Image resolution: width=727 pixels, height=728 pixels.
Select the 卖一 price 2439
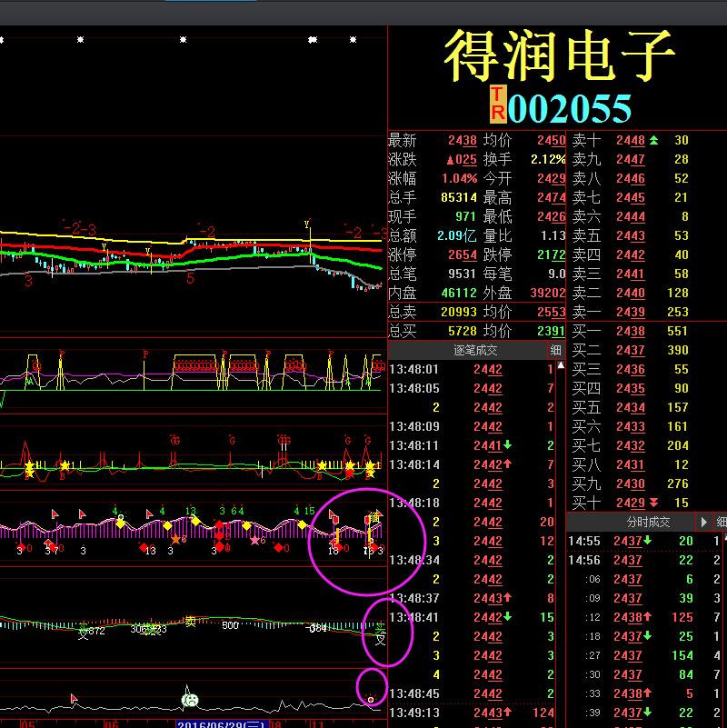631,312
